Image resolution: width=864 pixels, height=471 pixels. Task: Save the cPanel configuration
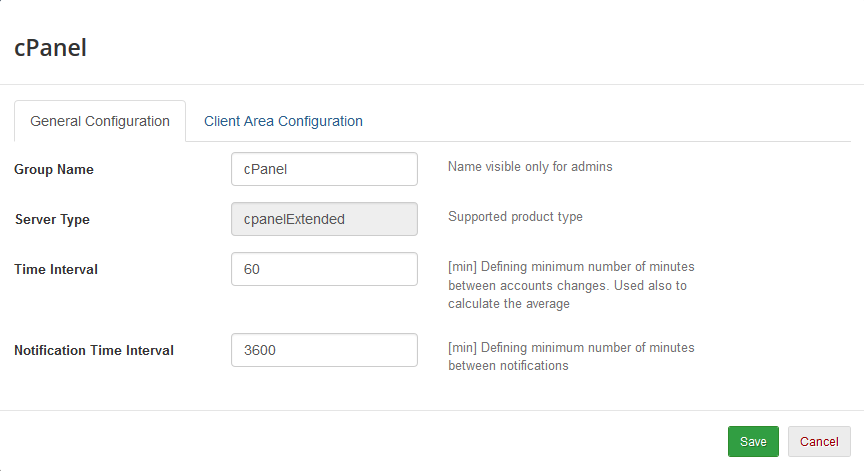point(753,441)
